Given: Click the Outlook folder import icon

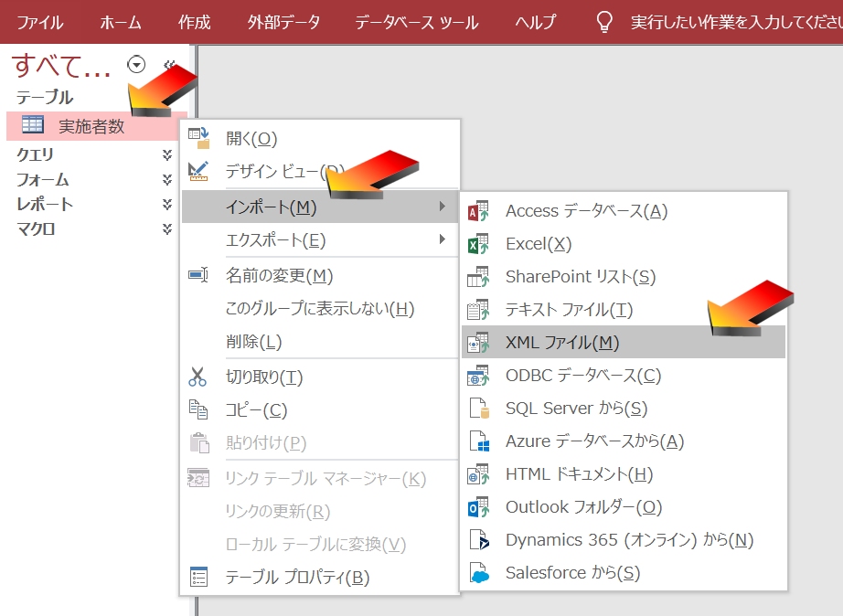Looking at the screenshot, I should [478, 507].
